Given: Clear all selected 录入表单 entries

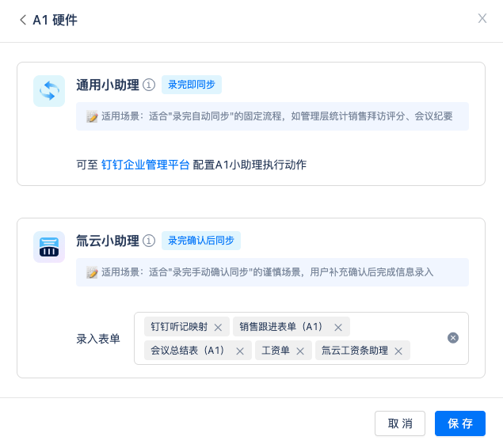Looking at the screenshot, I should tap(453, 338).
